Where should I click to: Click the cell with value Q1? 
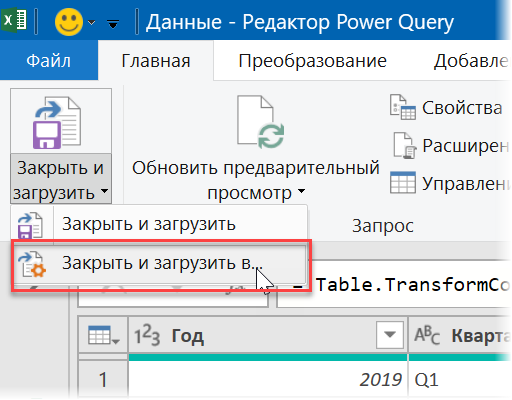(x=460, y=379)
